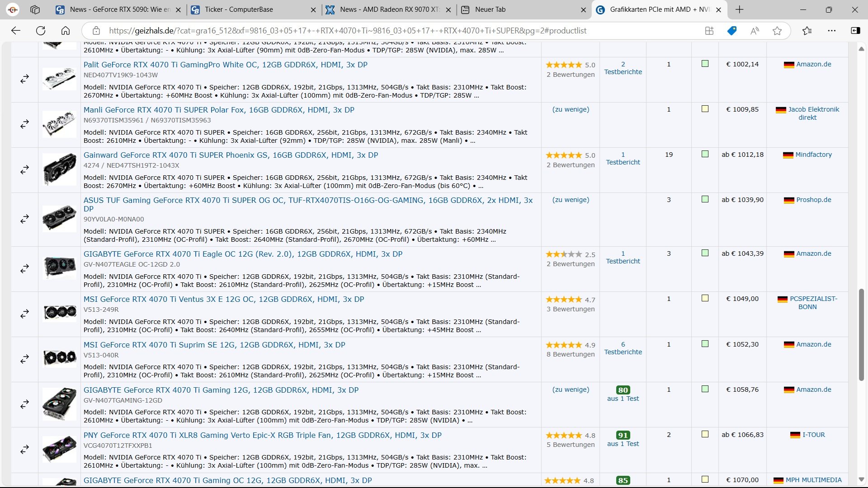Toggle checkbox for Manli Polar Fox row
The height and width of the screenshot is (488, 868).
(x=705, y=109)
